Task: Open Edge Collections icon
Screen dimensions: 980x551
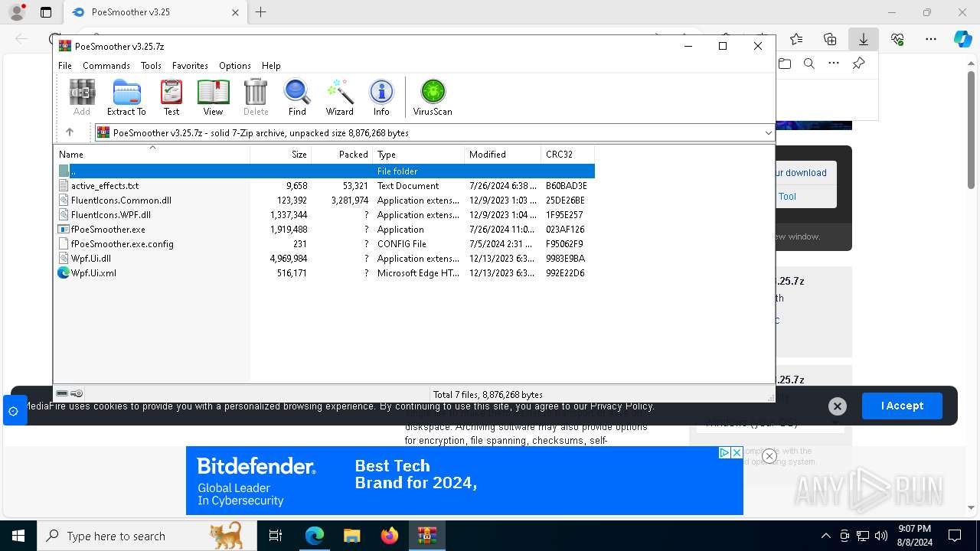Action: click(x=830, y=39)
